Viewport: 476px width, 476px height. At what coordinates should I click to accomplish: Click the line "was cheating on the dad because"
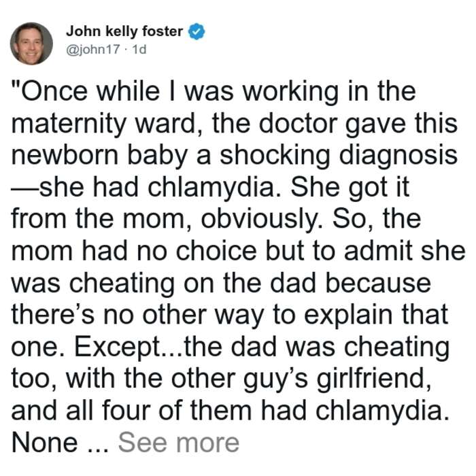tap(221, 284)
